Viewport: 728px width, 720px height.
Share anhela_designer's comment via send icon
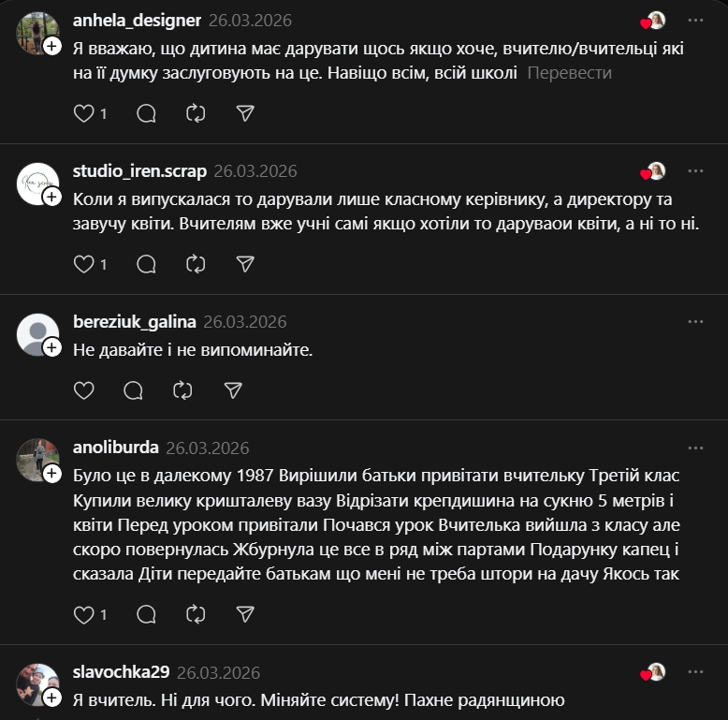pyautogui.click(x=245, y=113)
